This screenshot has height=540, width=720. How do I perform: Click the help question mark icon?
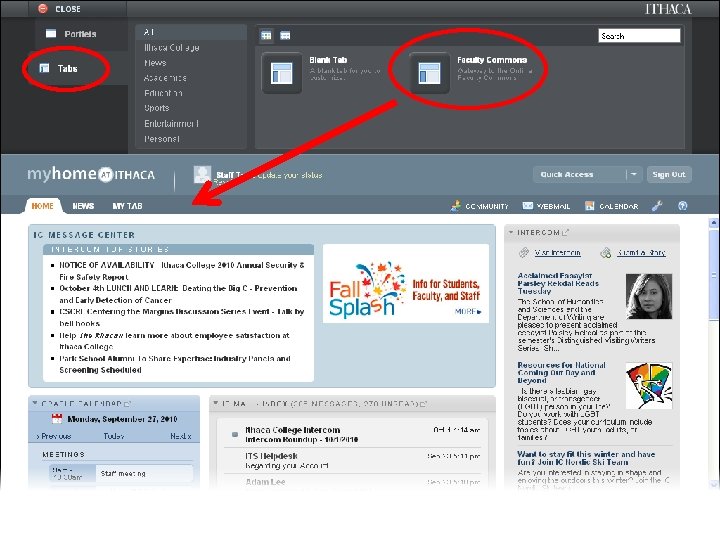[682, 206]
